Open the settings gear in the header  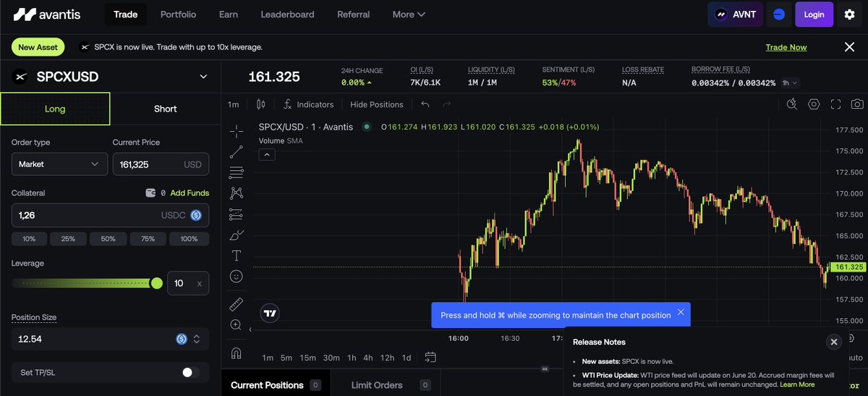(x=849, y=14)
